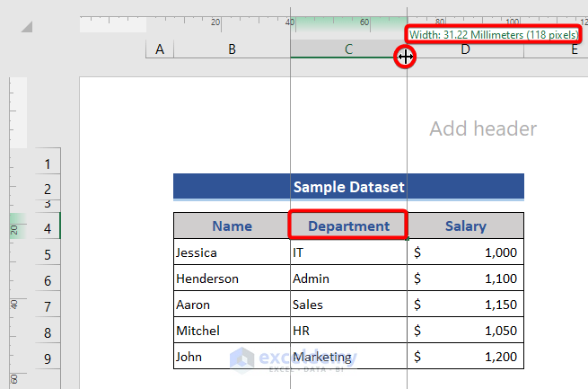Viewport: 588px width, 389px height.
Task: Select the IT department cell
Action: [348, 252]
